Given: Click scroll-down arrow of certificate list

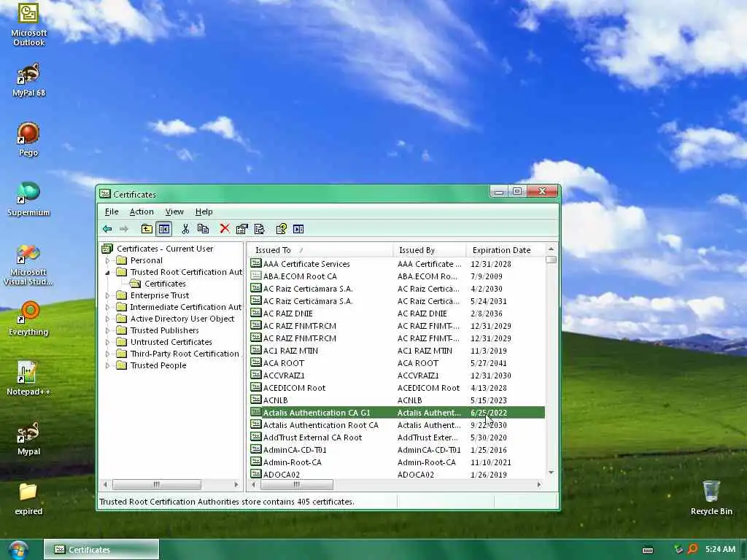Looking at the screenshot, I should 551,472.
